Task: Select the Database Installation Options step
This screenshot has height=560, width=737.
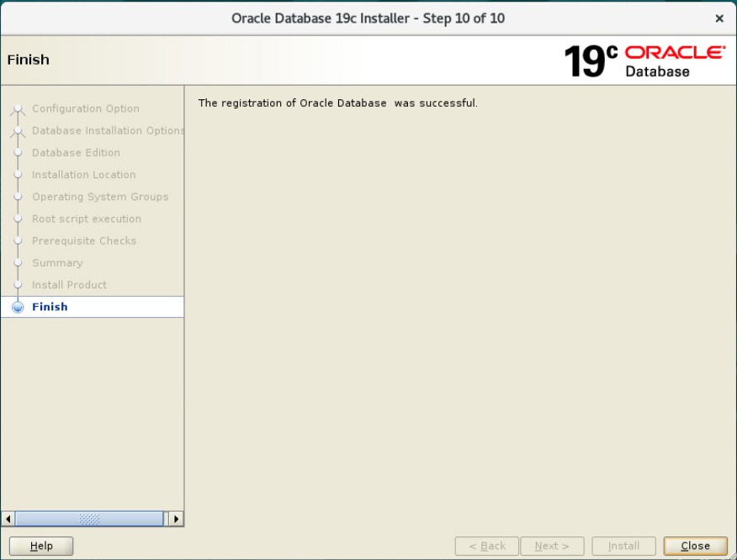Action: pyautogui.click(x=108, y=130)
